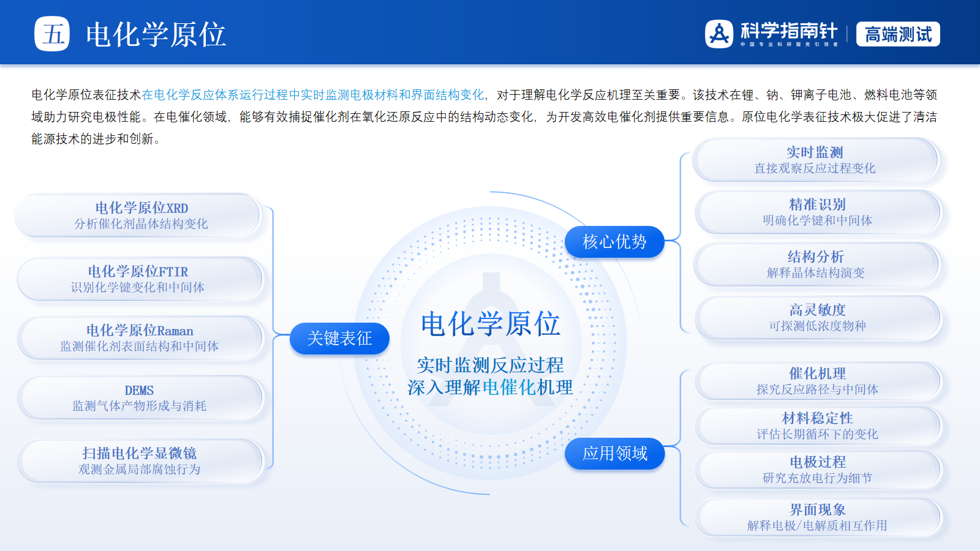This screenshot has height=551, width=980.
Task: Click the 科学指南针 logo icon
Action: click(x=719, y=34)
